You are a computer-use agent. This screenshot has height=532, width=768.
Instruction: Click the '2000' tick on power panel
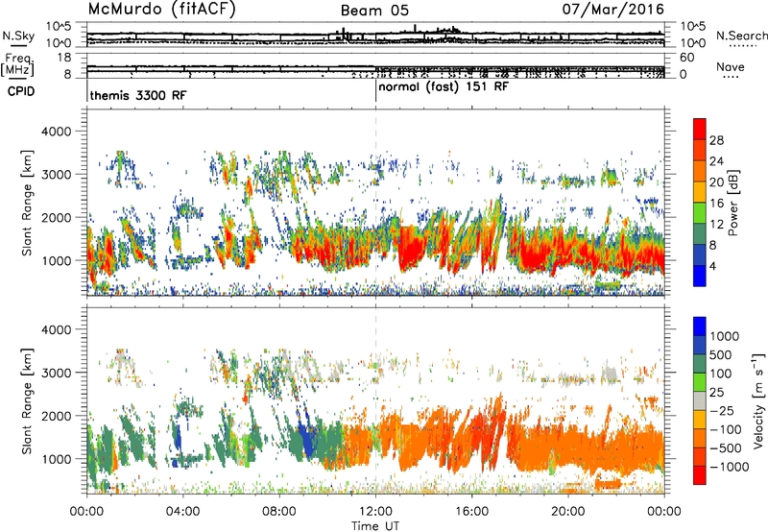pyautogui.click(x=57, y=217)
